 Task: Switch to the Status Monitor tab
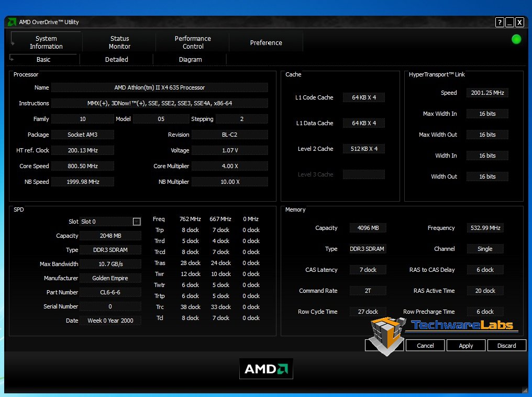(x=119, y=42)
